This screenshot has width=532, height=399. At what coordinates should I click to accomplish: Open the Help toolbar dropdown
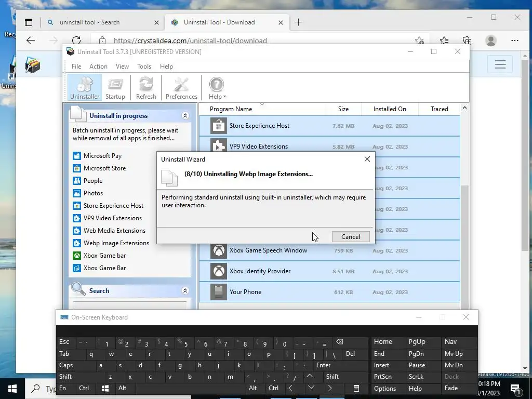click(217, 87)
